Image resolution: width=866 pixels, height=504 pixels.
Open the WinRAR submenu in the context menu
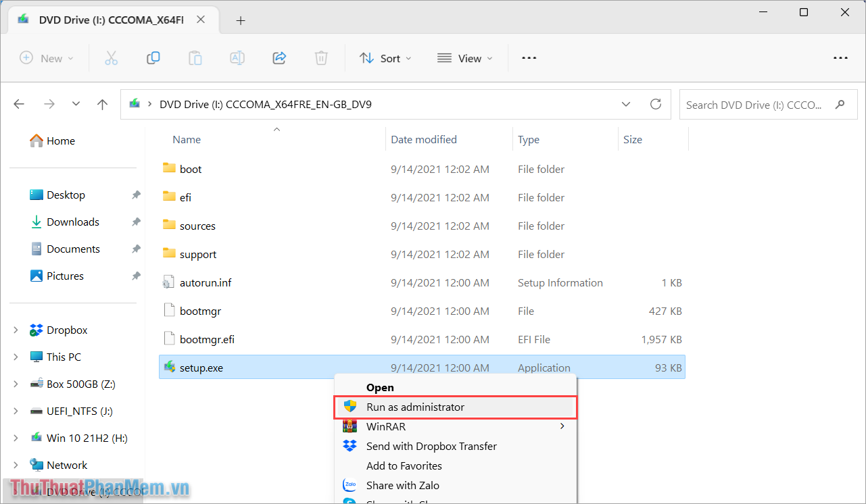387,426
